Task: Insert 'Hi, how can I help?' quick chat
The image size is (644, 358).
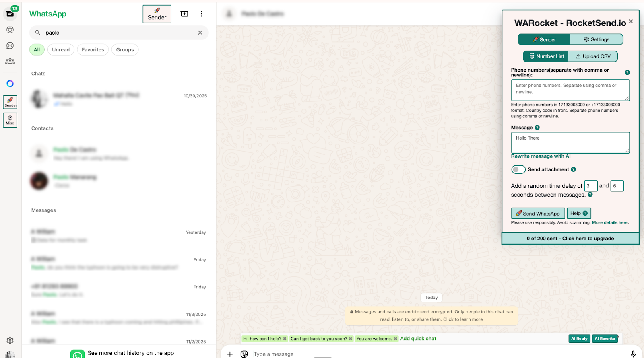Action: click(262, 339)
